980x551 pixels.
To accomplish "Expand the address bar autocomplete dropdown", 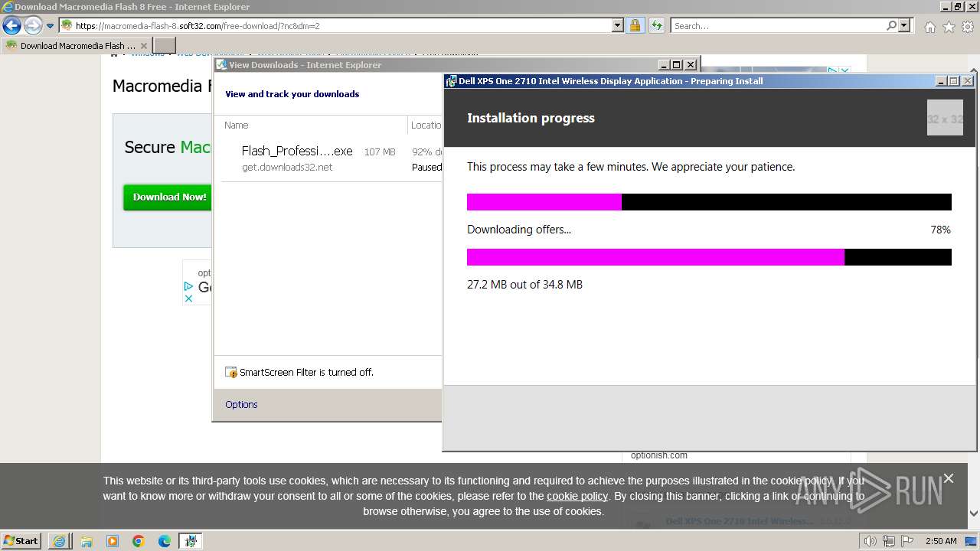I will click(x=618, y=25).
